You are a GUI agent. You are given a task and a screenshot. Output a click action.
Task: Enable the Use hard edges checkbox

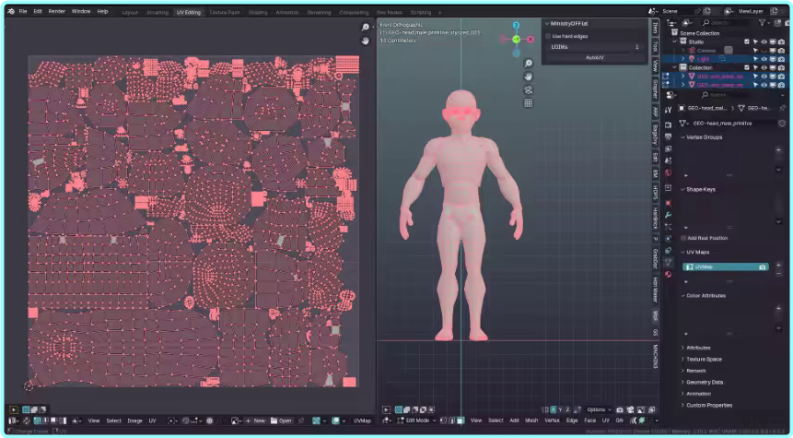548,35
